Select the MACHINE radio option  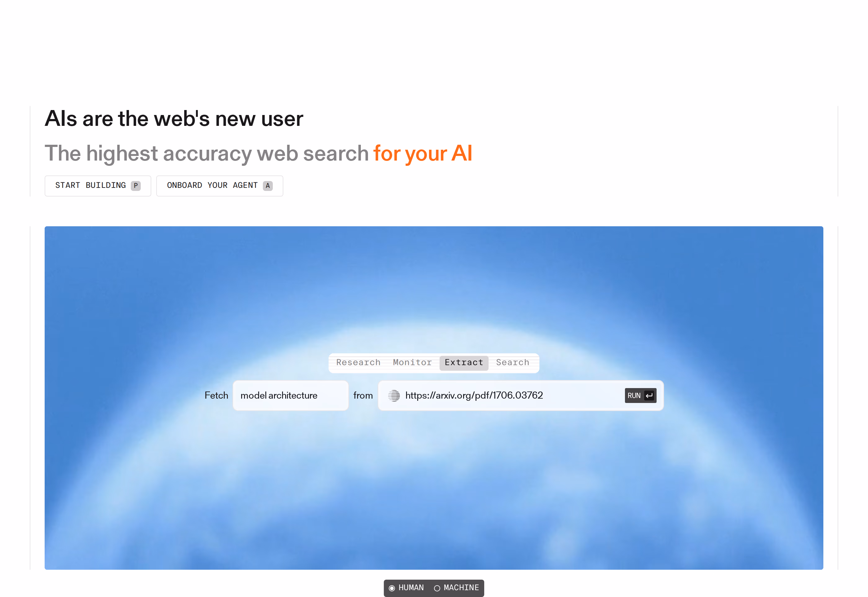click(456, 588)
